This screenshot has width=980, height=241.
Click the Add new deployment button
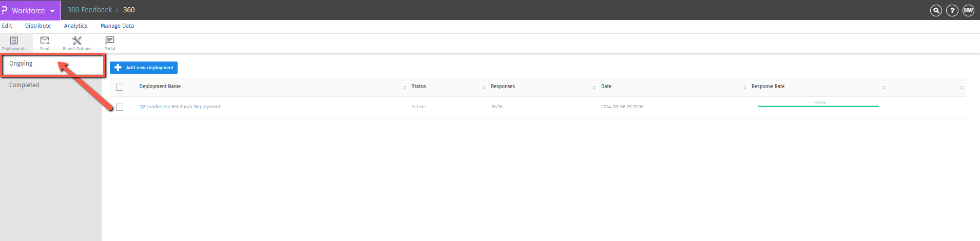(144, 68)
